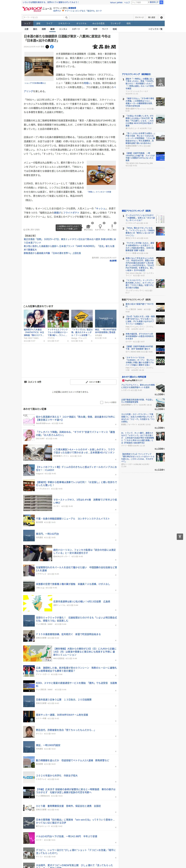Click the write comment button
186x868 pixels.
pyautogui.click(x=93, y=382)
